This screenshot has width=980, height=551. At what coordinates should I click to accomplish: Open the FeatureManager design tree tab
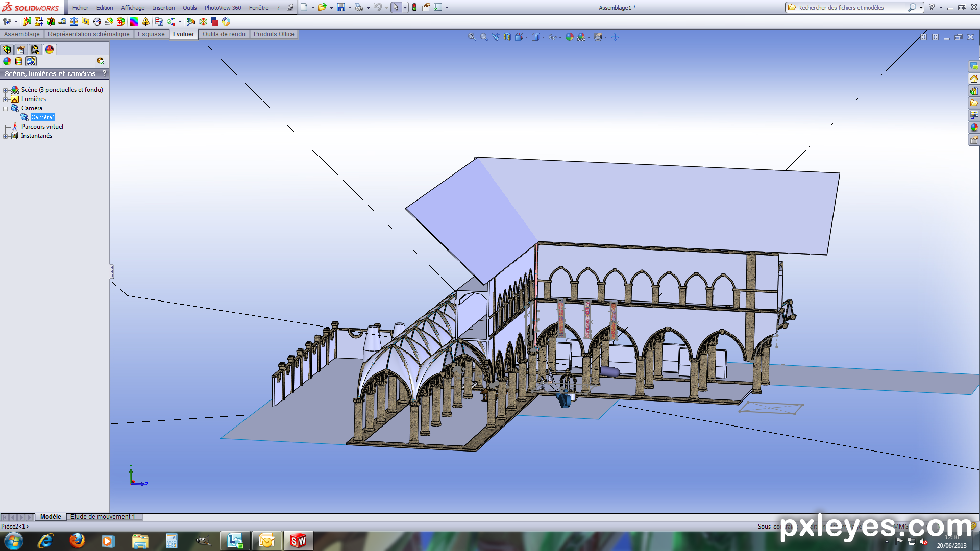pyautogui.click(x=7, y=49)
